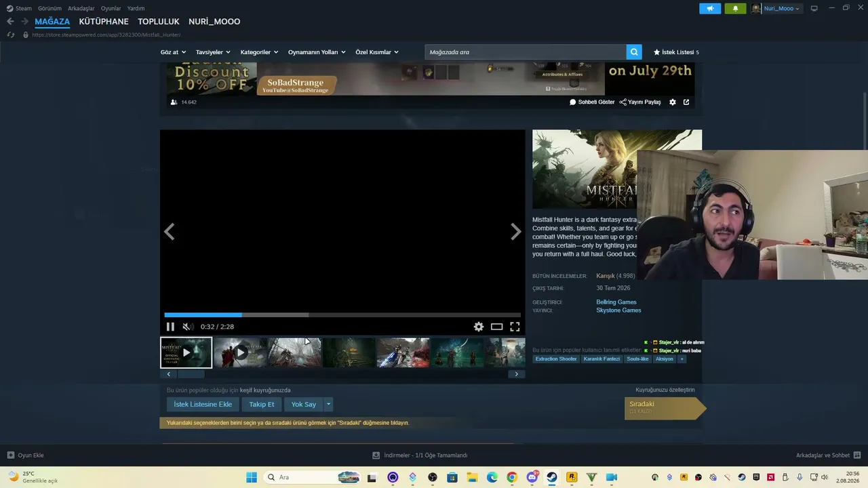This screenshot has width=868, height=488.
Task: Open the Karanlık Fantezi tag
Action: pos(601,359)
